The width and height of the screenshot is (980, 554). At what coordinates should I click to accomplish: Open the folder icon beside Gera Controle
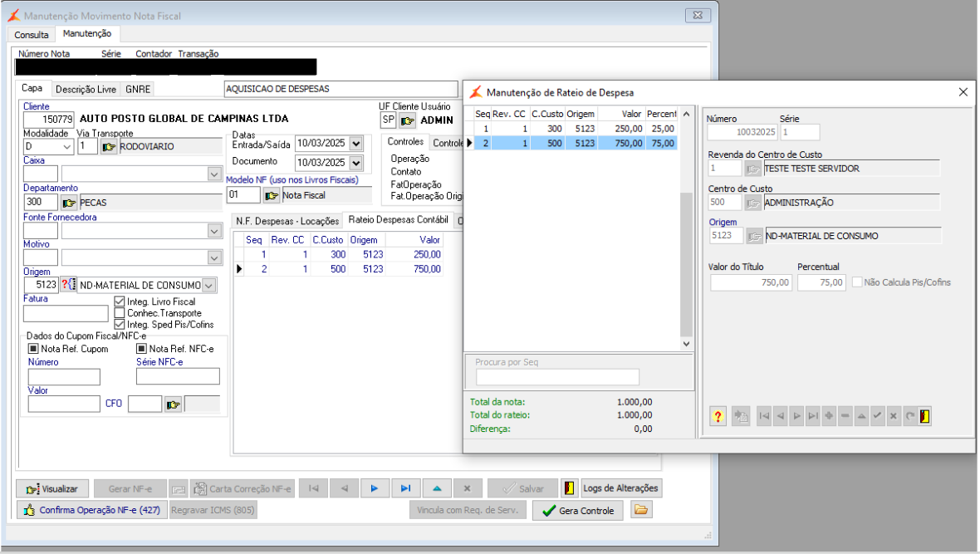point(640,510)
